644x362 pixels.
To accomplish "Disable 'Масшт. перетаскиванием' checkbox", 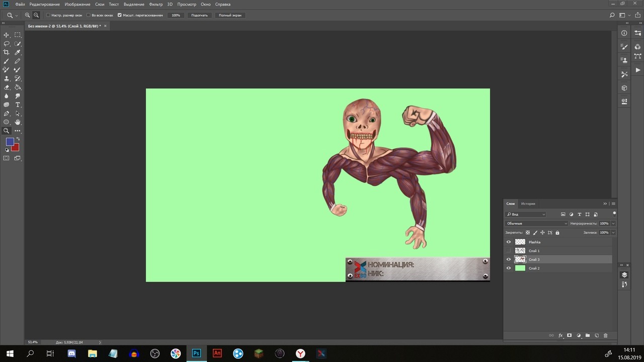I will [120, 15].
